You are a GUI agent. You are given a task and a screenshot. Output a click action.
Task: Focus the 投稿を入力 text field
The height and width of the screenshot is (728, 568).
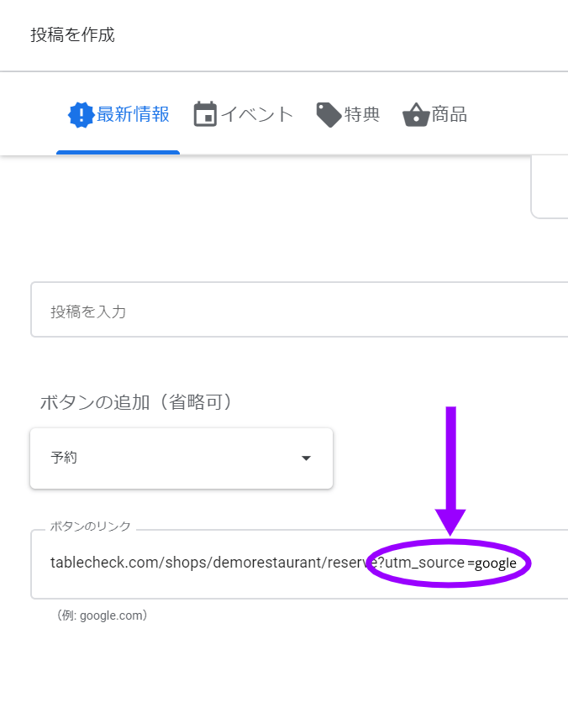coord(294,311)
